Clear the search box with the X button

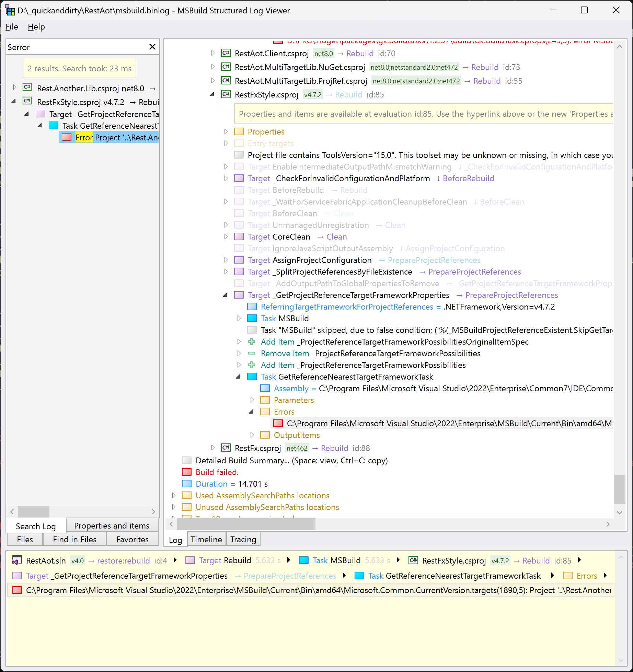[x=152, y=47]
